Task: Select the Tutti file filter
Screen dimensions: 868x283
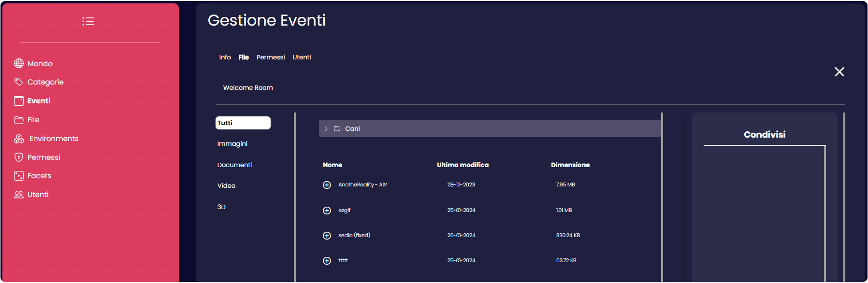Action: click(243, 123)
